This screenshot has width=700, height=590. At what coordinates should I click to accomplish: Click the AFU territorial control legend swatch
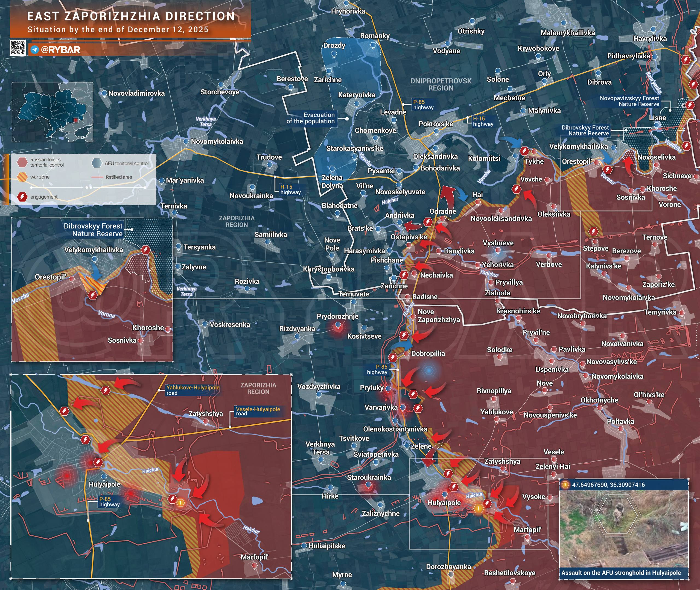coord(97,163)
